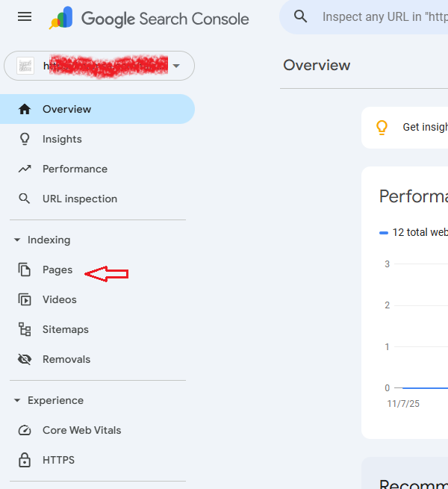The image size is (448, 489).
Task: Click the Overview home icon
Action: click(25, 109)
